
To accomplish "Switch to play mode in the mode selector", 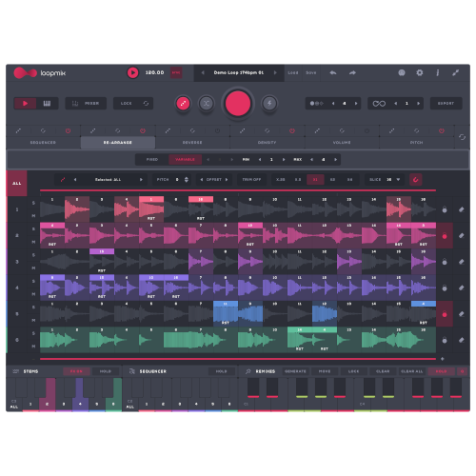I will pos(25,103).
